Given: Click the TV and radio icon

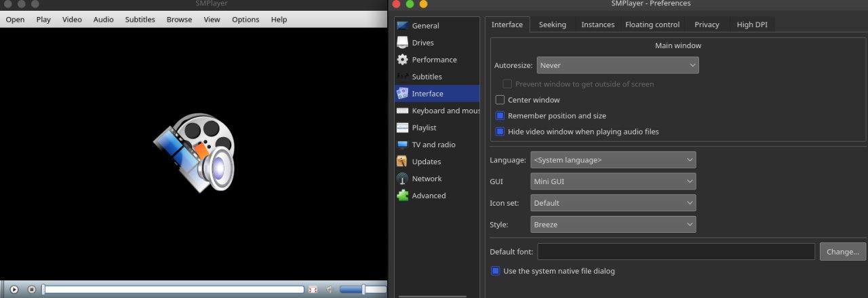Looking at the screenshot, I should (403, 145).
